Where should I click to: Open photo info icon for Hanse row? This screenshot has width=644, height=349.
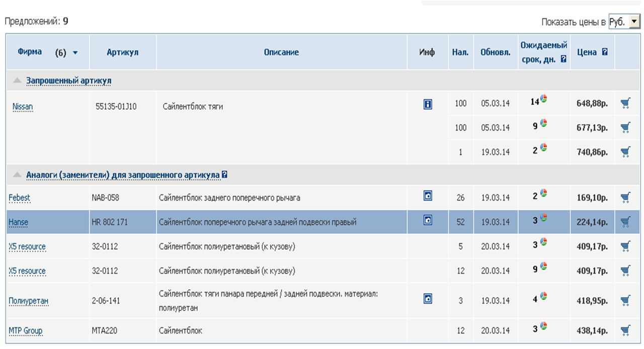point(428,220)
